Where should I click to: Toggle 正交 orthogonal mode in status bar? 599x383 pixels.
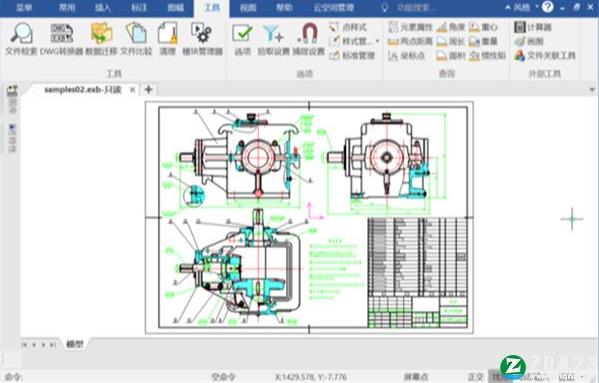[x=476, y=377]
